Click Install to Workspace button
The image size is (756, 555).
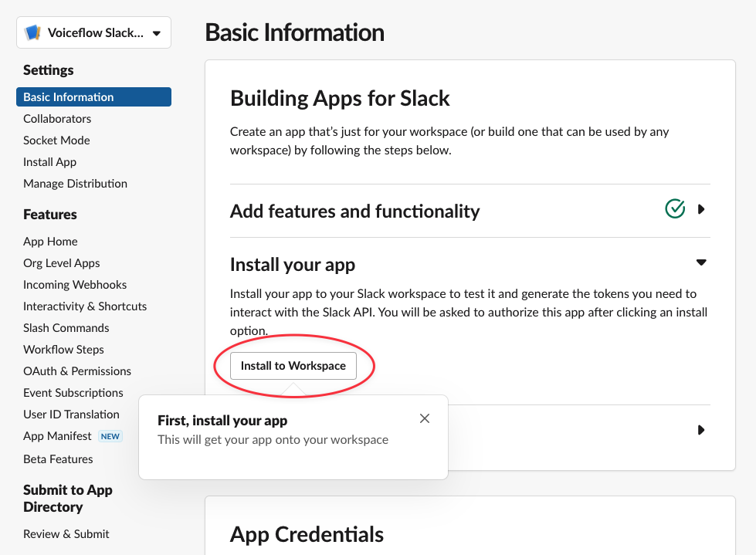click(x=293, y=366)
